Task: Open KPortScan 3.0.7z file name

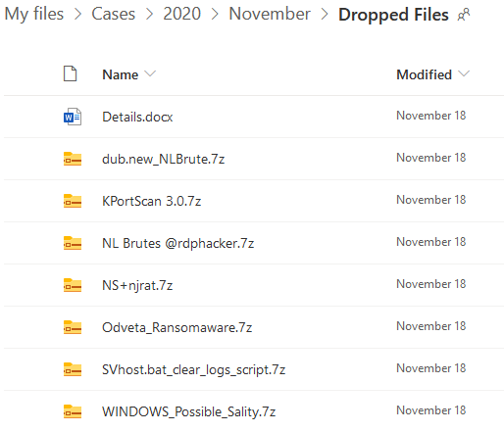Action: [x=151, y=201]
